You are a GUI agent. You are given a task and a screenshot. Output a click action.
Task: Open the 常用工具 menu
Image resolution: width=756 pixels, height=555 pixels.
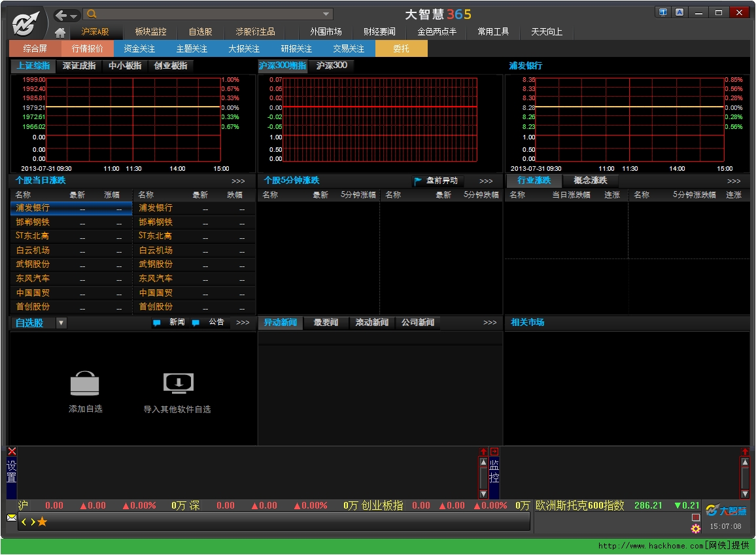point(492,32)
